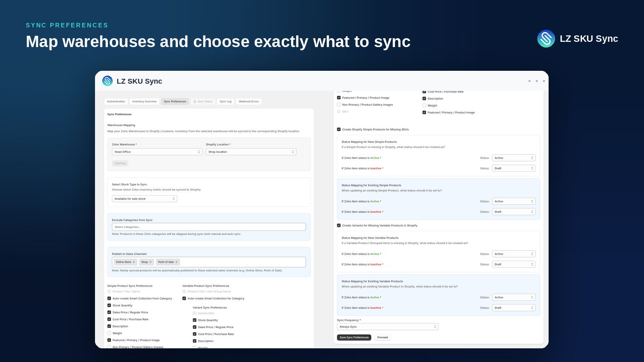644x362 pixels.
Task: Click 'Warehouse Mapping' heading text
Action: pyautogui.click(x=121, y=125)
